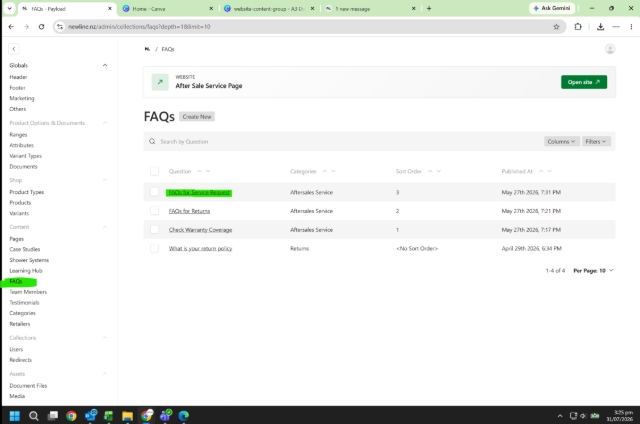Open Header in sidebar
This screenshot has height=424, width=640.
click(x=18, y=77)
